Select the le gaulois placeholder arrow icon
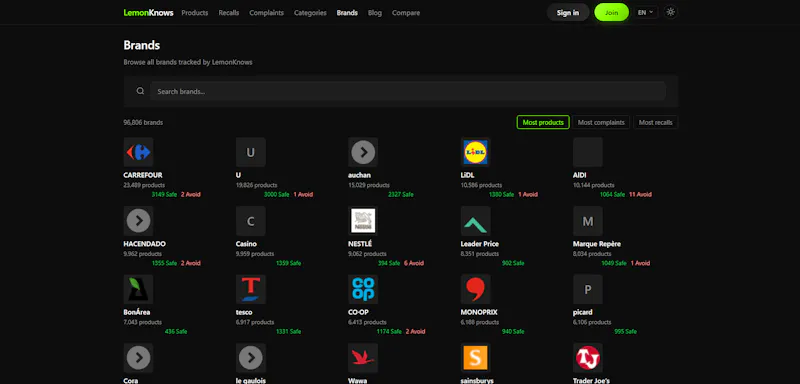800x384 pixels. (x=251, y=358)
